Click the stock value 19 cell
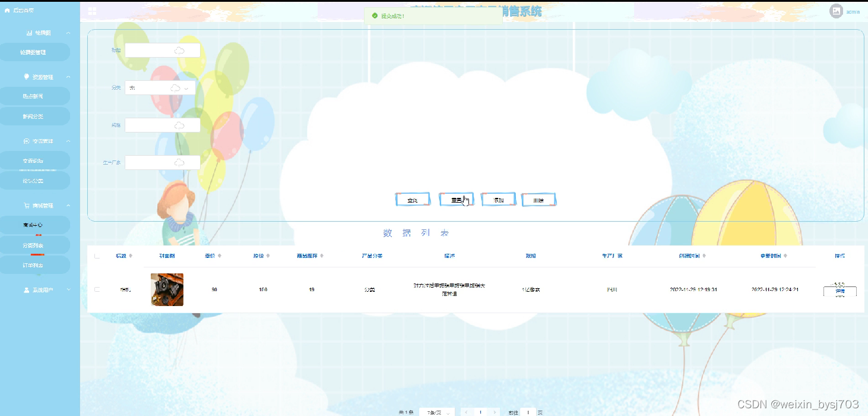Image resolution: width=868 pixels, height=416 pixels. [312, 289]
